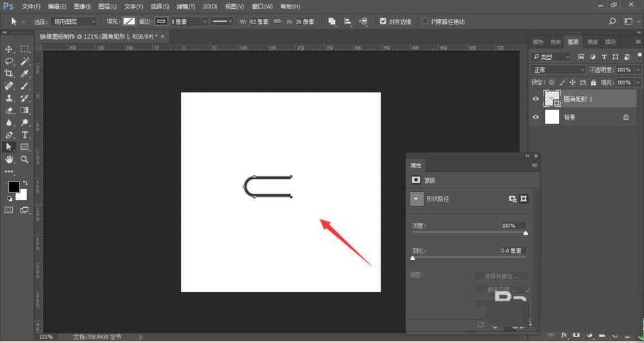Screen dimensions: 644x343
Task: Click the fx layer style icon
Action: point(564,335)
